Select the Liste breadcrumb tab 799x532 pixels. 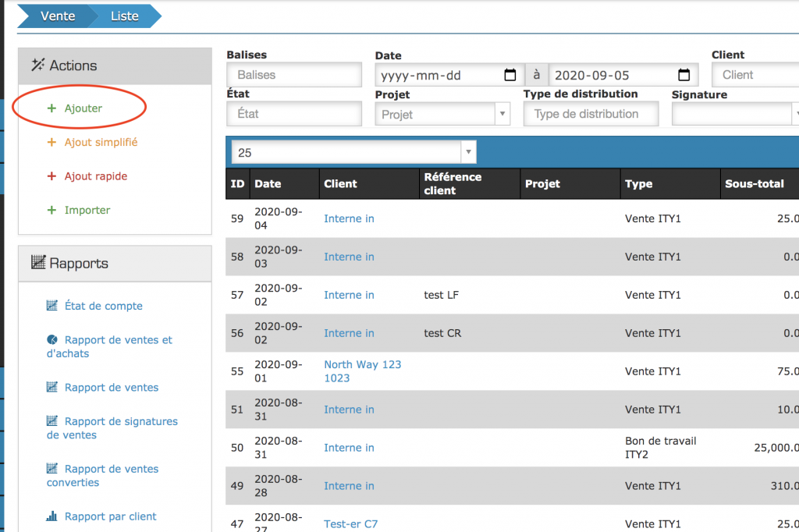124,16
